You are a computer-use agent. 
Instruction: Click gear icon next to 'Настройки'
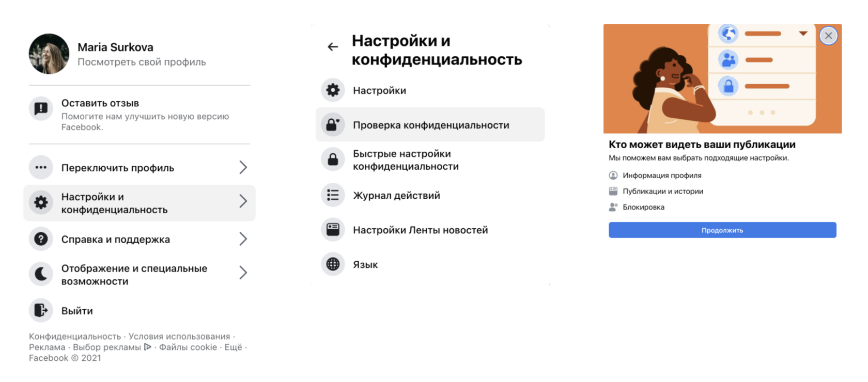pyautogui.click(x=333, y=90)
